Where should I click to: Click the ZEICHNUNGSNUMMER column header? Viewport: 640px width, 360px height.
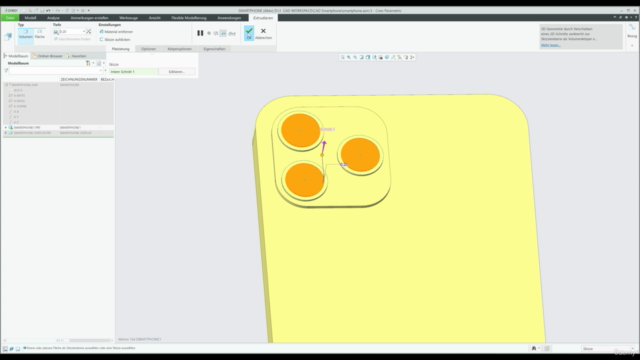tap(79, 80)
